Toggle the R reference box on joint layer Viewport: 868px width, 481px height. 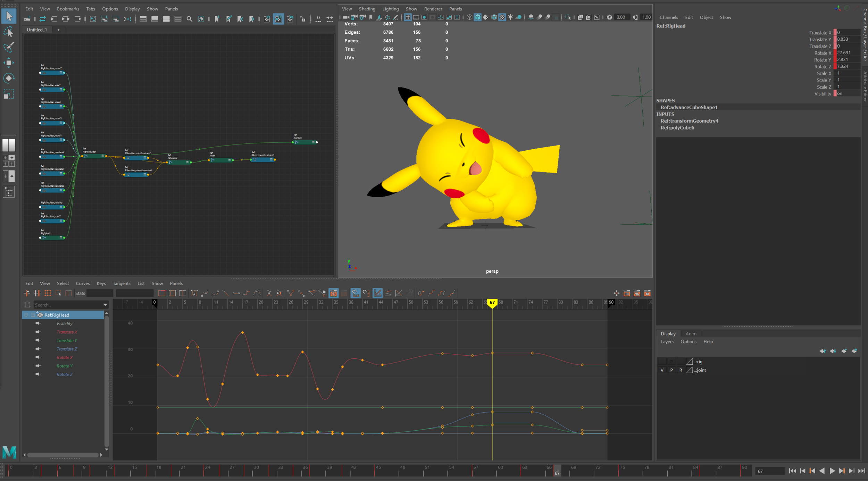[x=681, y=370]
